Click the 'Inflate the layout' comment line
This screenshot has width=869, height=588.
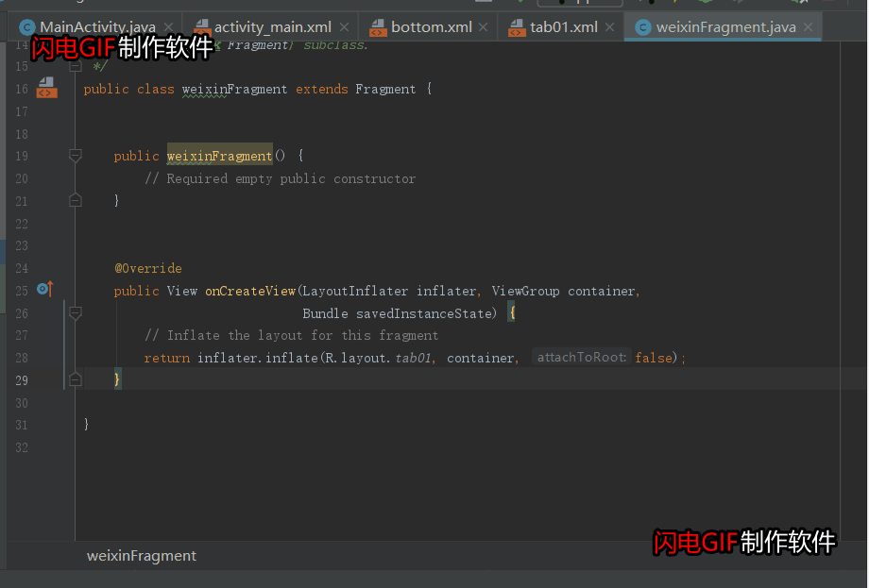[x=292, y=335]
